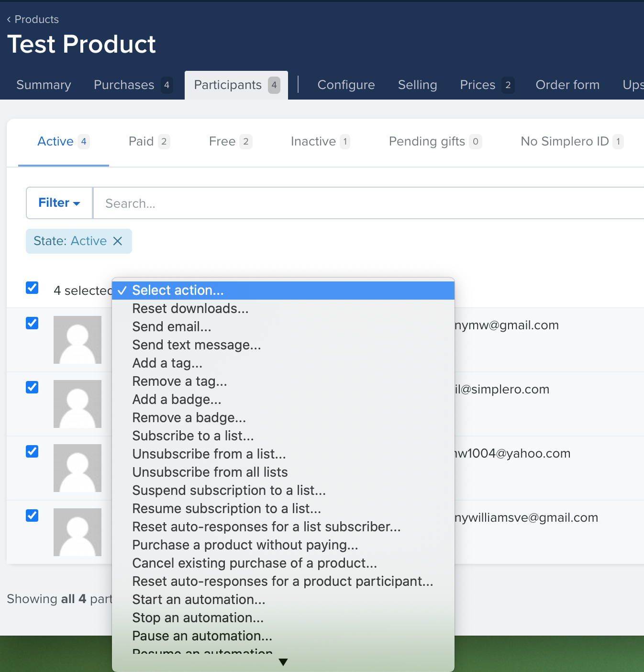Choose 'Send email...' from action list
Screen dimensions: 644x672
click(x=172, y=327)
